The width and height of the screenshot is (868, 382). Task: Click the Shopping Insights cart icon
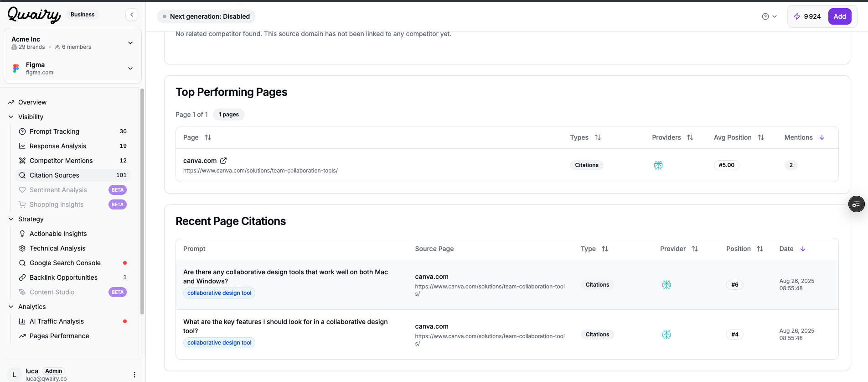click(22, 204)
